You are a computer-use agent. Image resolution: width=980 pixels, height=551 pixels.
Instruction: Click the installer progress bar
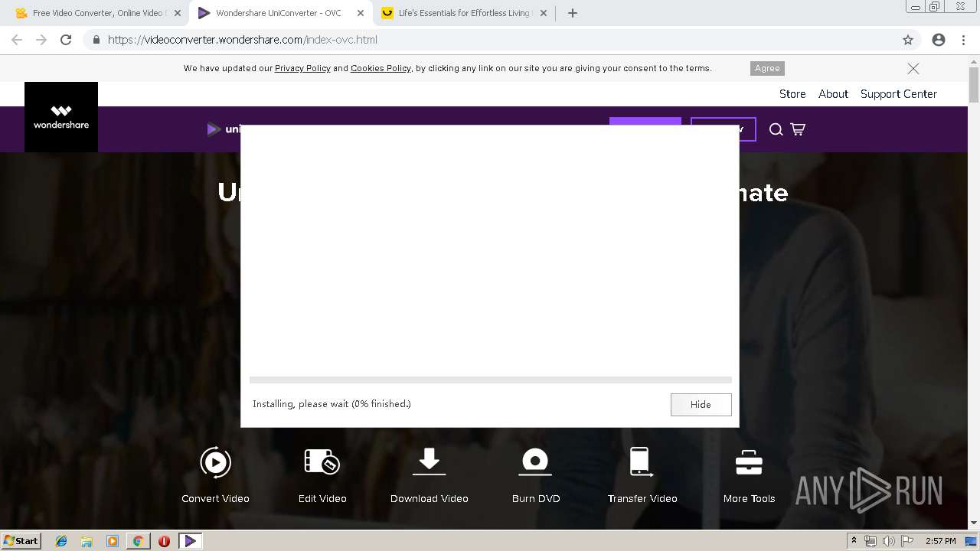[491, 380]
